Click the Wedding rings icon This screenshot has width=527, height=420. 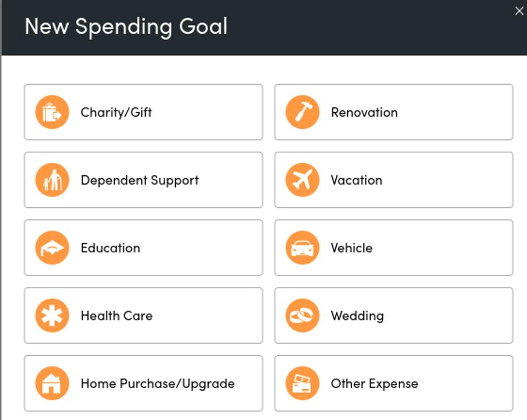[302, 316]
